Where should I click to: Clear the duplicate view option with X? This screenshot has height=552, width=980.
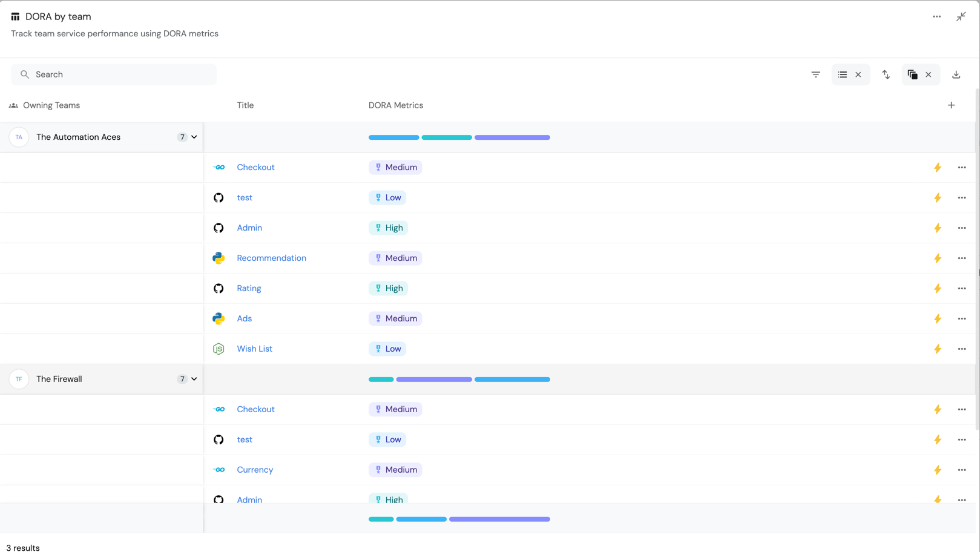coord(928,74)
